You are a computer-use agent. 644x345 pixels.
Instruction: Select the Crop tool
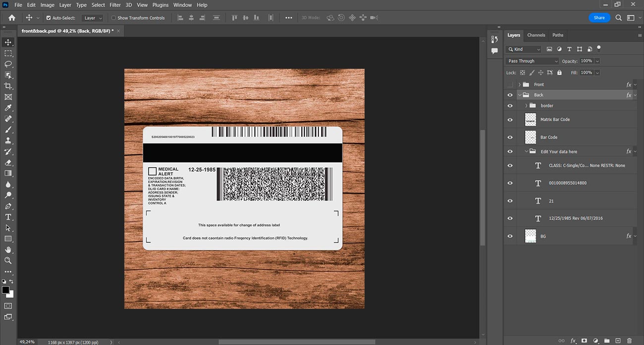(x=8, y=86)
